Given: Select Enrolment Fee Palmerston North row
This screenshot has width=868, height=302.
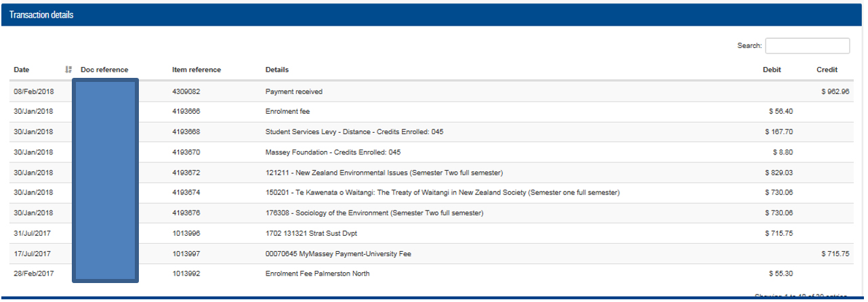Looking at the screenshot, I should [x=317, y=274].
